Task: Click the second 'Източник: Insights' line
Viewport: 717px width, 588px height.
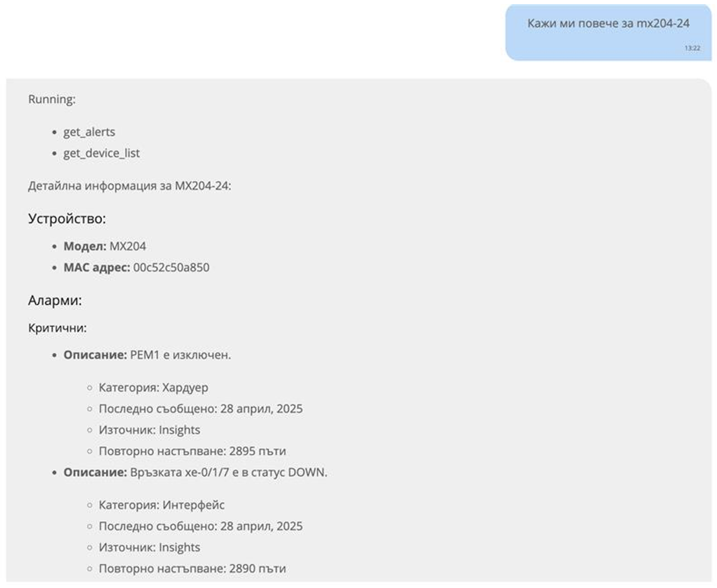Action: click(149, 547)
